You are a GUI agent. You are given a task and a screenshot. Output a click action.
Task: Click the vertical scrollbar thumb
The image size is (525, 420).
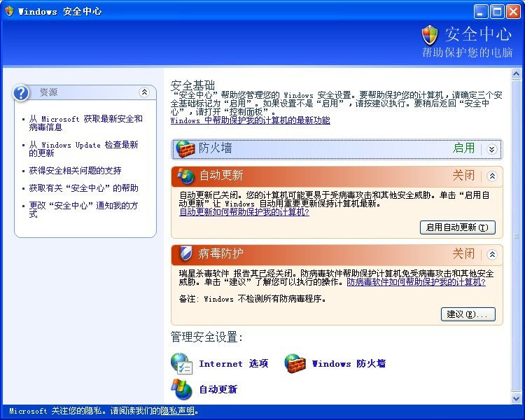(x=516, y=236)
